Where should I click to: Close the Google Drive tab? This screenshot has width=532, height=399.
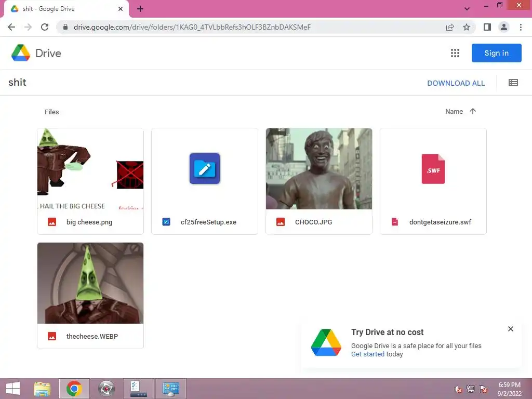[121, 9]
